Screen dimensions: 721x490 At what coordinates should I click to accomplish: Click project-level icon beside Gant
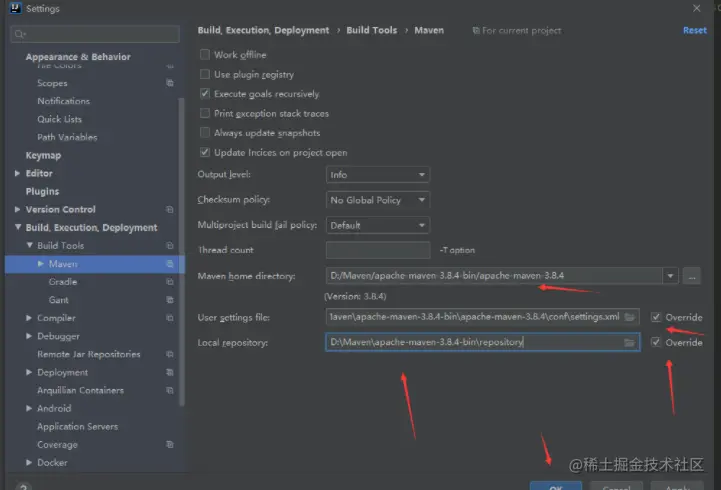click(170, 300)
